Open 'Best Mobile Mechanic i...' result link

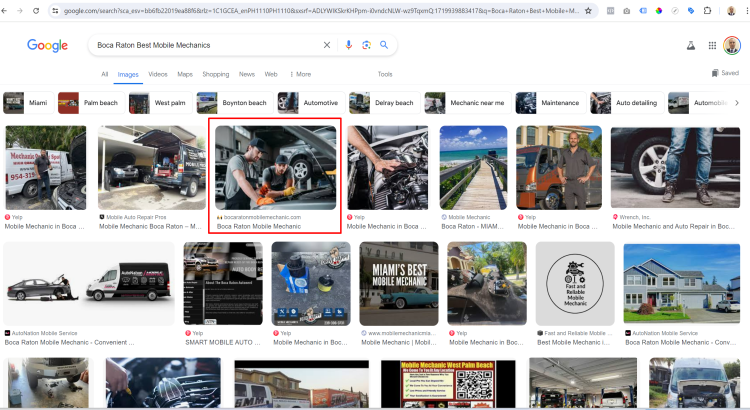[x=574, y=343]
